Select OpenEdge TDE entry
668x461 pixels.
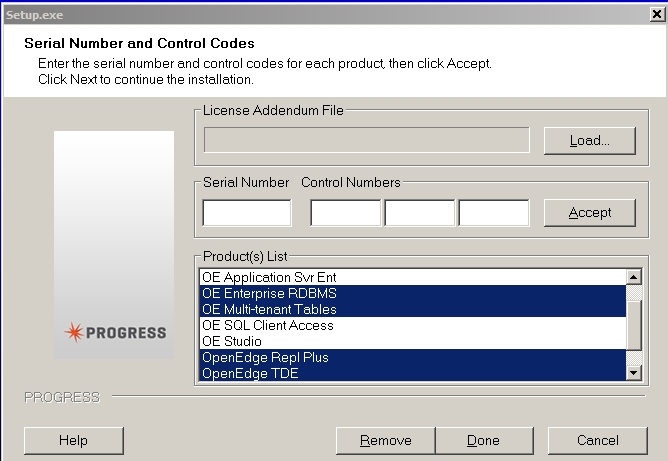pyautogui.click(x=413, y=373)
